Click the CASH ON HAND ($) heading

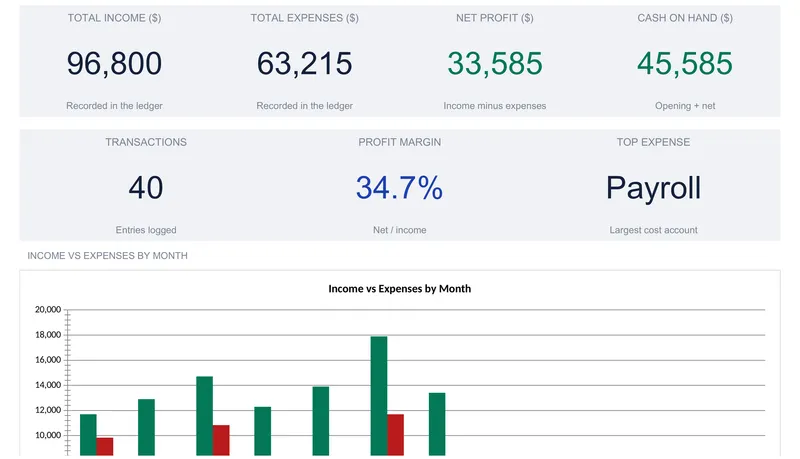click(x=685, y=18)
